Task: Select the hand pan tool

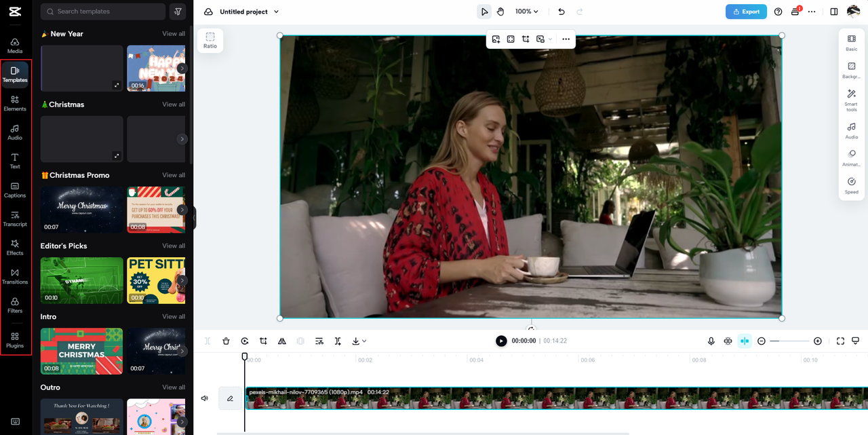Action: point(500,12)
